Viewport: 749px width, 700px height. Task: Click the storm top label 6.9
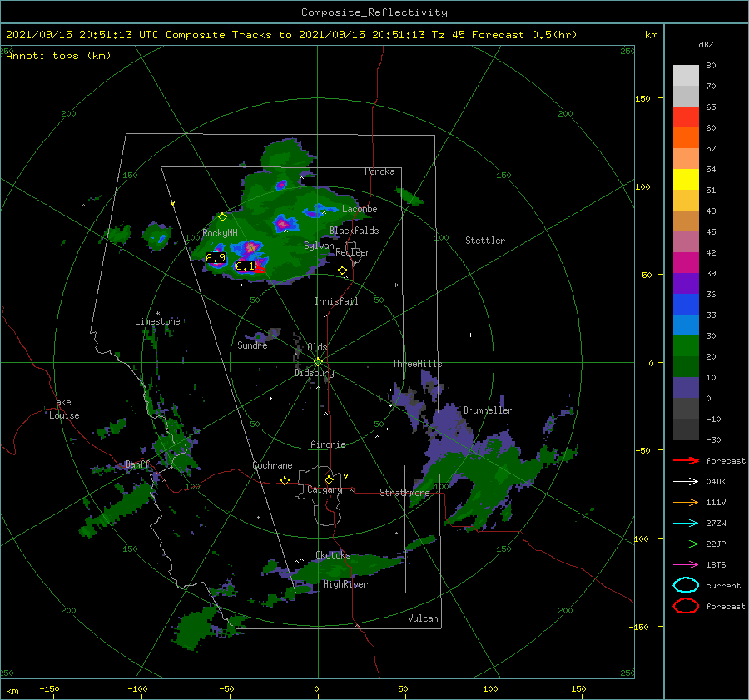(x=215, y=258)
